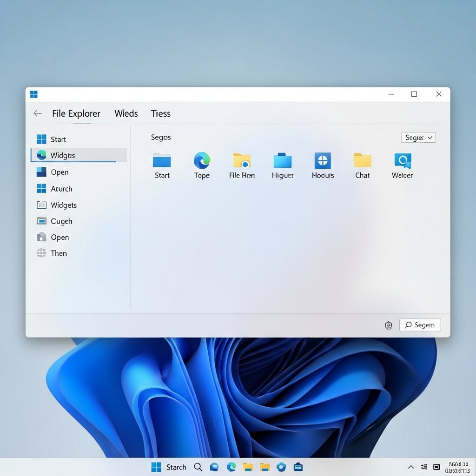Switch to the Tiess tab
The image size is (476, 476).
pyautogui.click(x=160, y=113)
